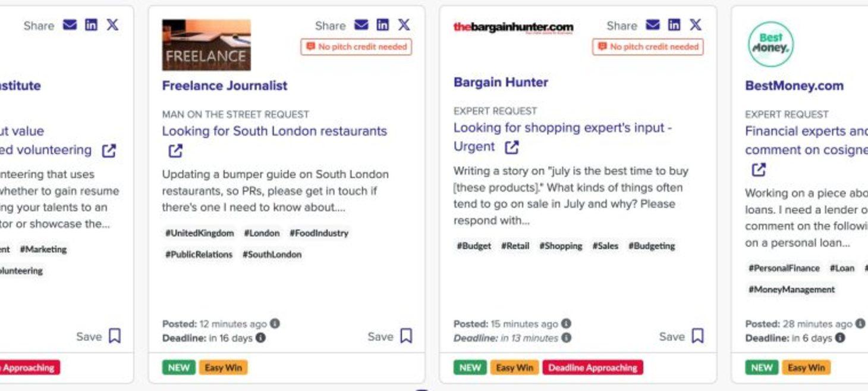Show info for Bargain Hunter deadline
This screenshot has width=868, height=391.
tap(567, 338)
